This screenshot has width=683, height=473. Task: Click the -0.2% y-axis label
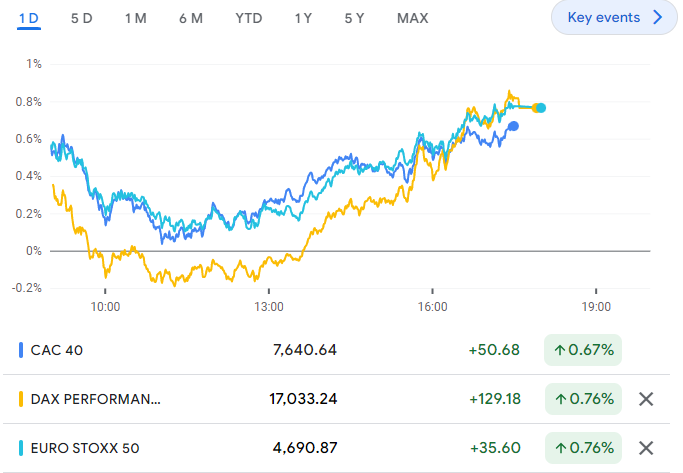click(x=27, y=288)
